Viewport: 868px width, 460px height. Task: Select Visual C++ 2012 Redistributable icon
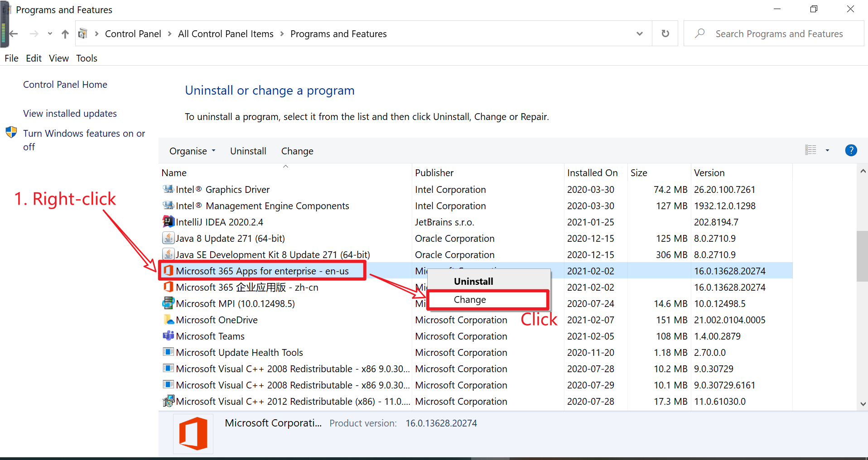(x=168, y=401)
